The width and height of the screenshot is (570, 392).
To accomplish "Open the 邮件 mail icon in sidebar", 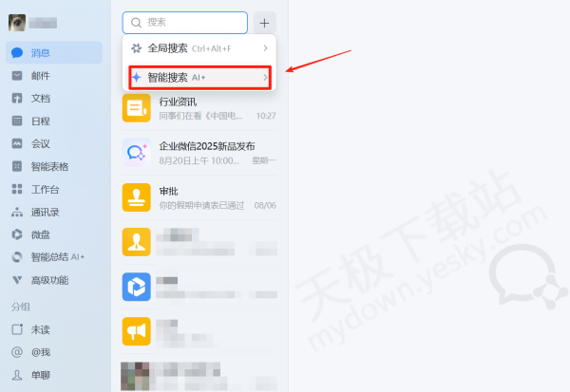I will [17, 76].
